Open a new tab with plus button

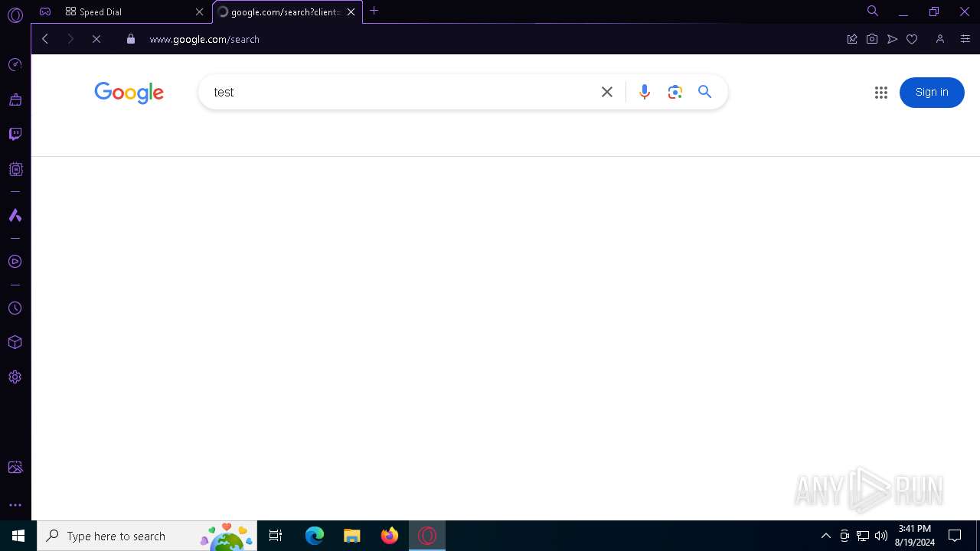(x=374, y=11)
